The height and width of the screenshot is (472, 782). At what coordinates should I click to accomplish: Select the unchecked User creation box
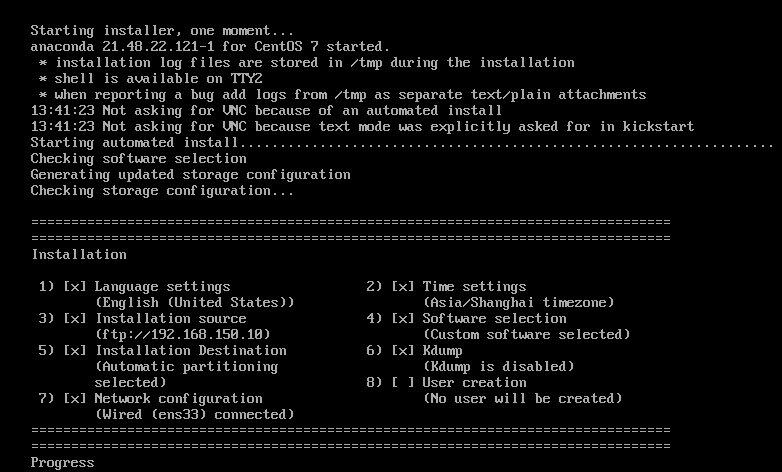point(403,383)
